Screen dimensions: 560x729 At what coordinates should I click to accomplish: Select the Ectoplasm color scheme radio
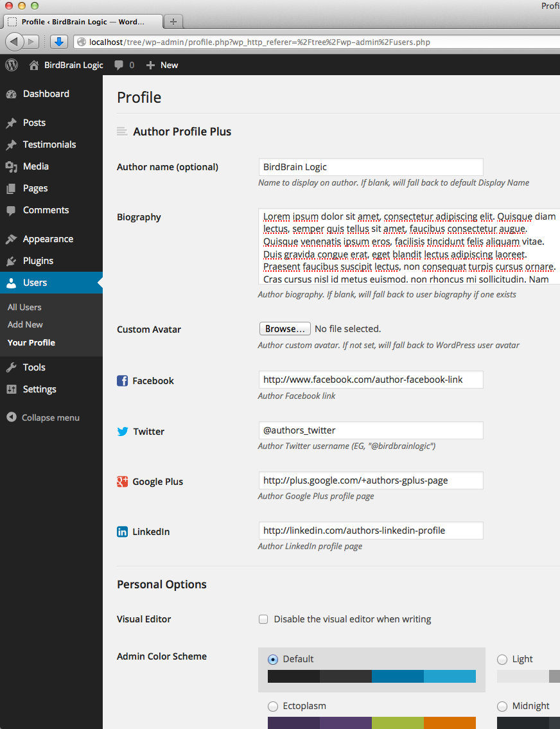(273, 706)
